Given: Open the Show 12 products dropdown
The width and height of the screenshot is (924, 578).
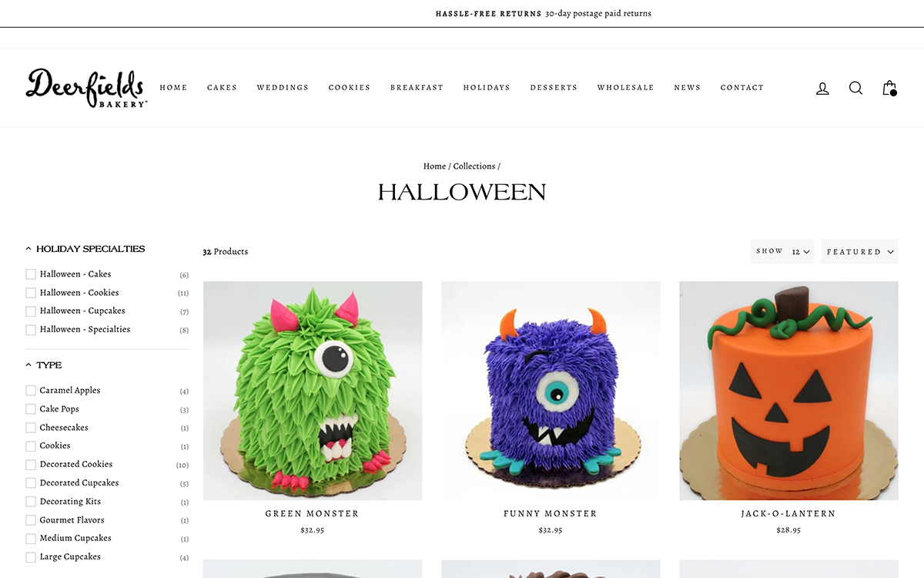Looking at the screenshot, I should coord(782,252).
